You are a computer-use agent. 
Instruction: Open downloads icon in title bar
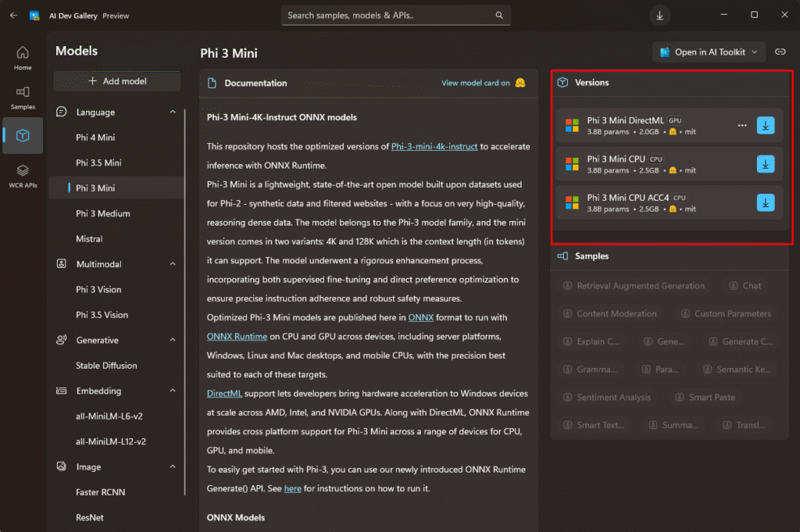(x=660, y=15)
